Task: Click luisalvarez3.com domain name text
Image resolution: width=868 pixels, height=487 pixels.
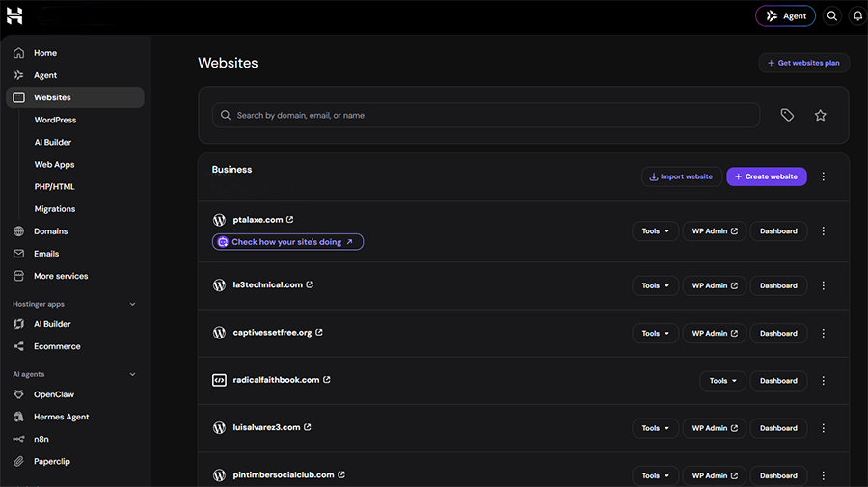Action: click(267, 427)
